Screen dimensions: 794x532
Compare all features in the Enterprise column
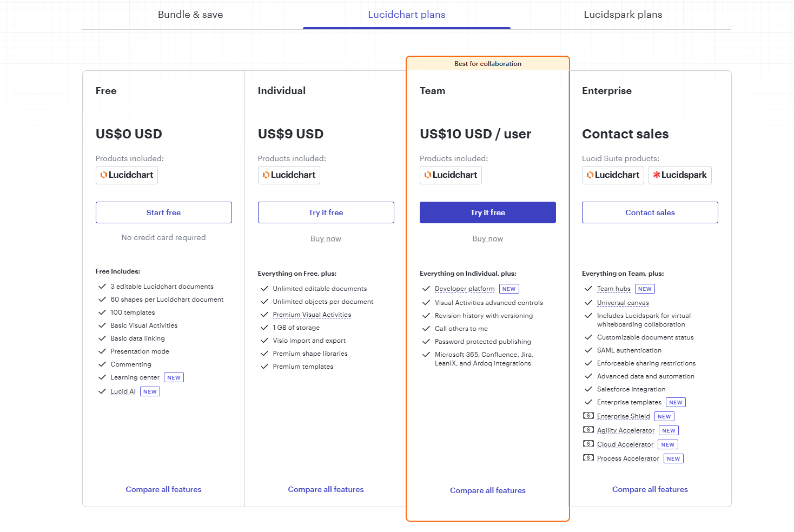coord(650,489)
